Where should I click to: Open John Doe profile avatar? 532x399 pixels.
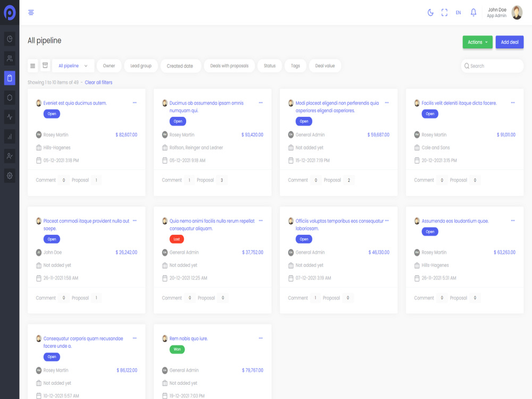(517, 13)
